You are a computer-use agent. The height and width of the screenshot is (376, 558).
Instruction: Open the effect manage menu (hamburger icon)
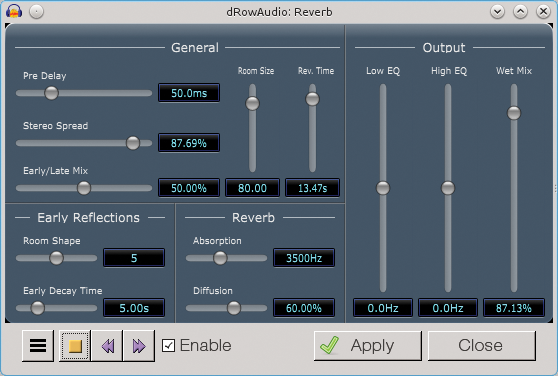(38, 345)
